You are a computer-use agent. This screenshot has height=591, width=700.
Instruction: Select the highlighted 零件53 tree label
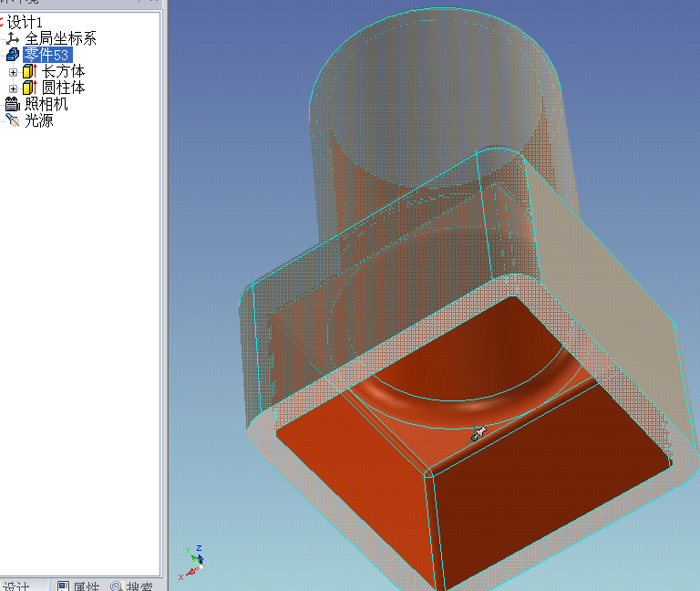point(47,55)
